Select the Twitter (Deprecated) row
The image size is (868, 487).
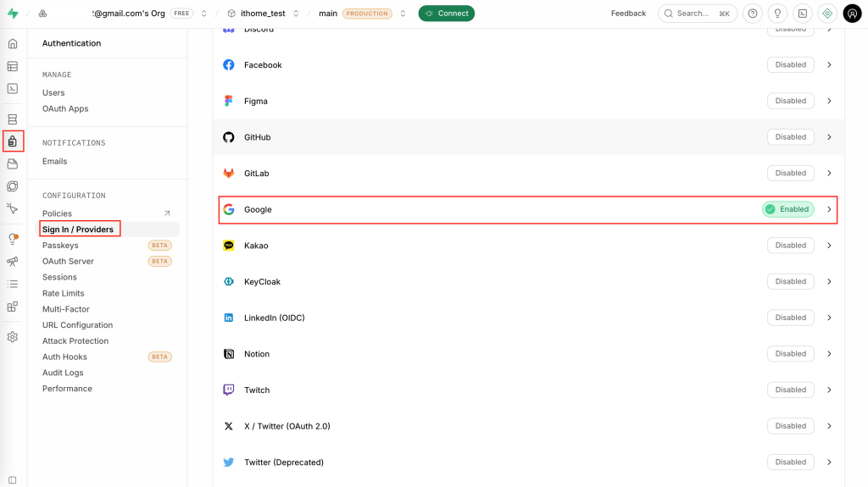tap(528, 462)
